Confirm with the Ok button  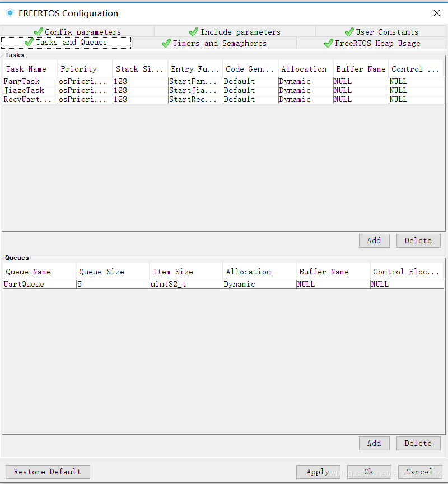point(369,472)
